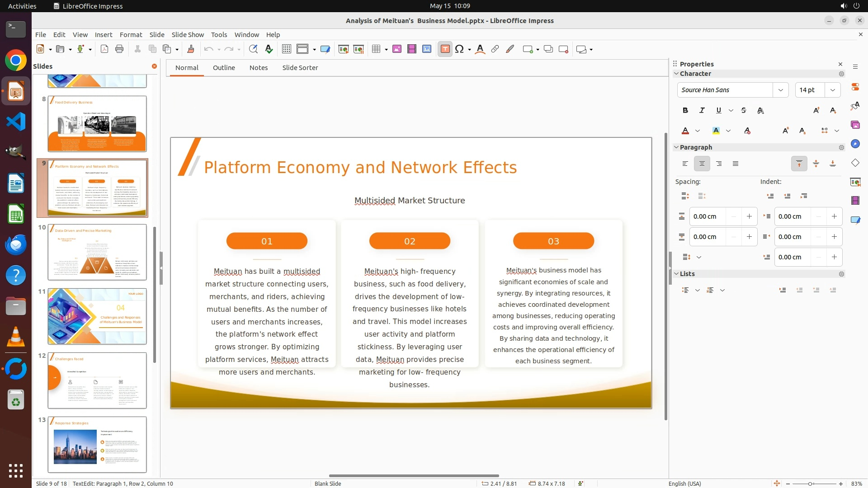This screenshot has height=488, width=868.
Task: Open the Slide Show menu
Action: tap(188, 35)
